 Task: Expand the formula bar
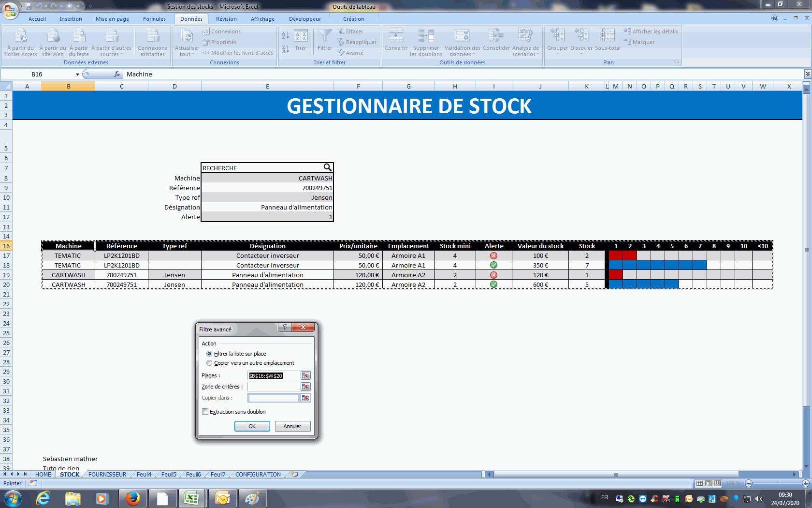coord(807,74)
